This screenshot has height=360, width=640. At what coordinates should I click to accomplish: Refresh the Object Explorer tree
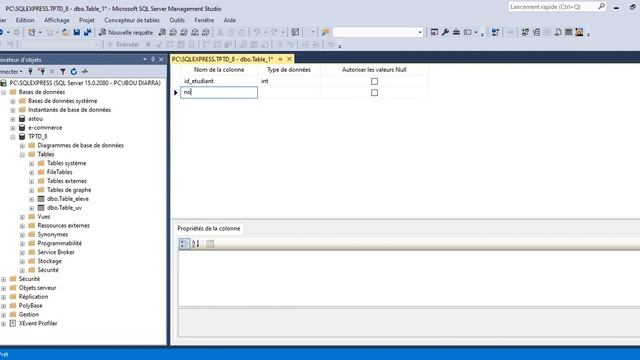point(73,71)
